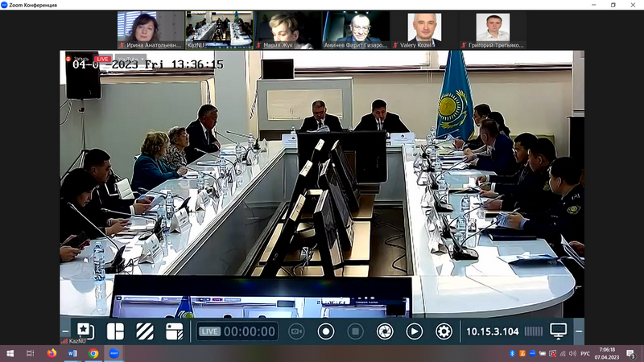Click the diagonal-striped pattern icon
Viewport: 644px width, 362px height.
click(x=145, y=331)
